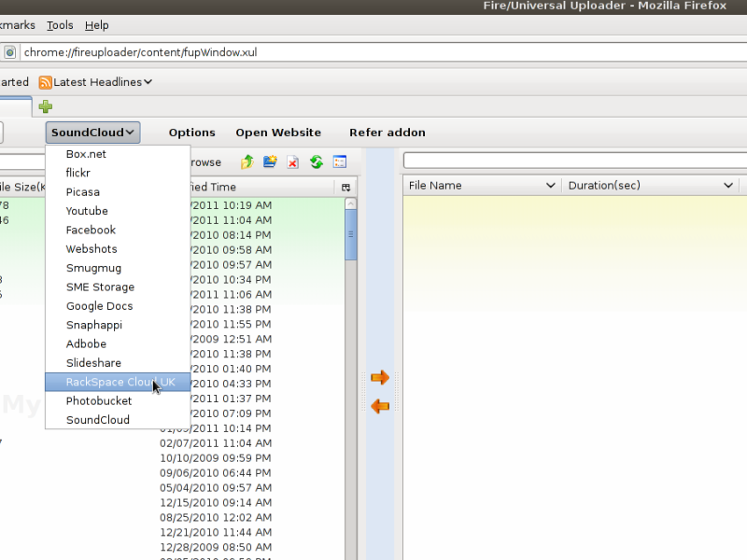
Task: Choose flickr in the service list
Action: 118,173
